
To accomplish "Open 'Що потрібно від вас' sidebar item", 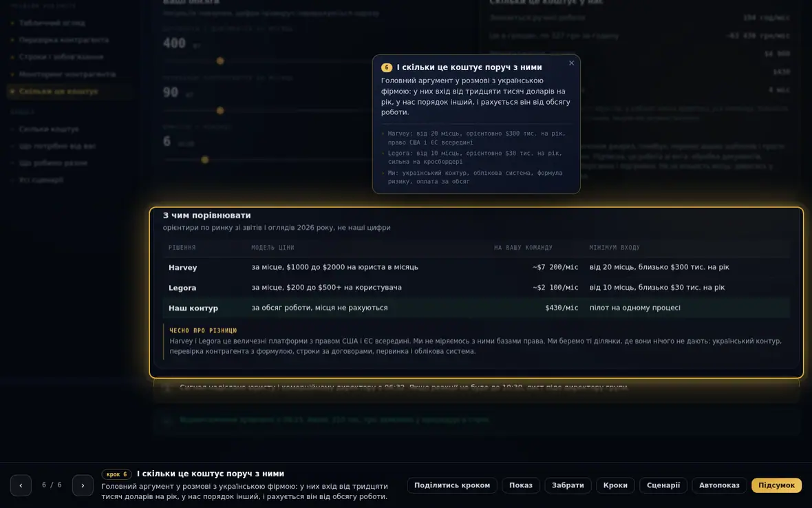I will coord(57,146).
